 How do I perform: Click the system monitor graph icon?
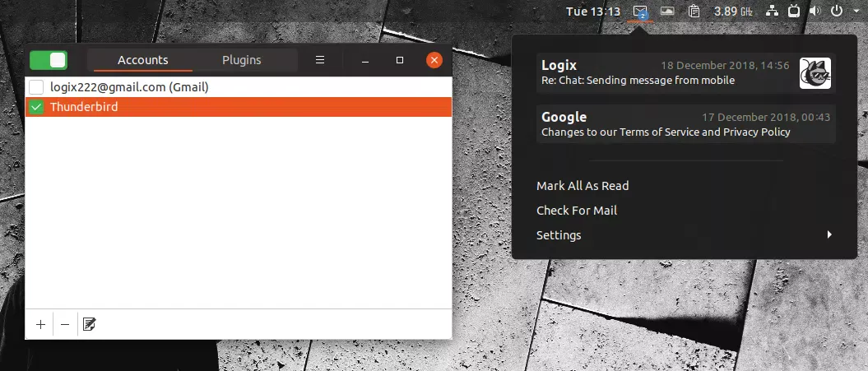coord(667,12)
